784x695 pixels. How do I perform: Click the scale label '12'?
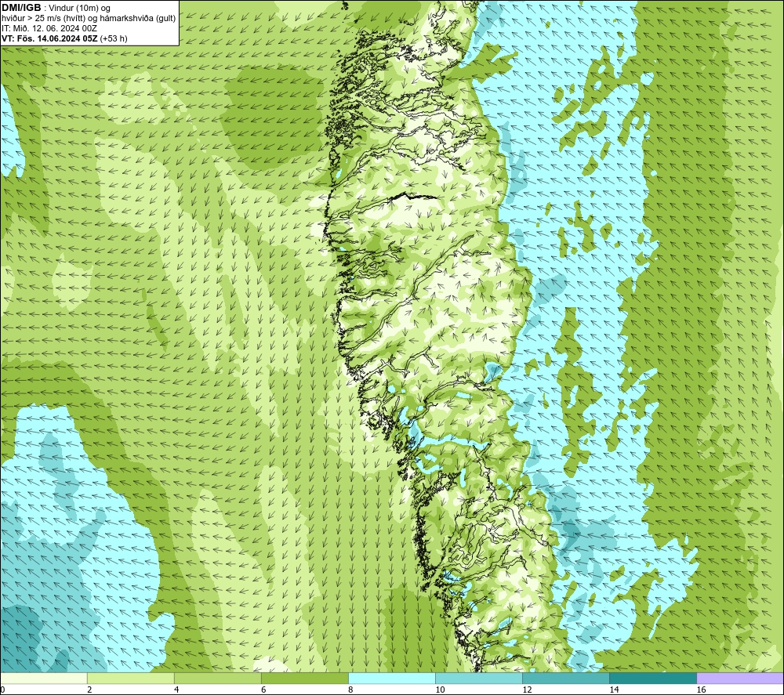click(x=527, y=690)
